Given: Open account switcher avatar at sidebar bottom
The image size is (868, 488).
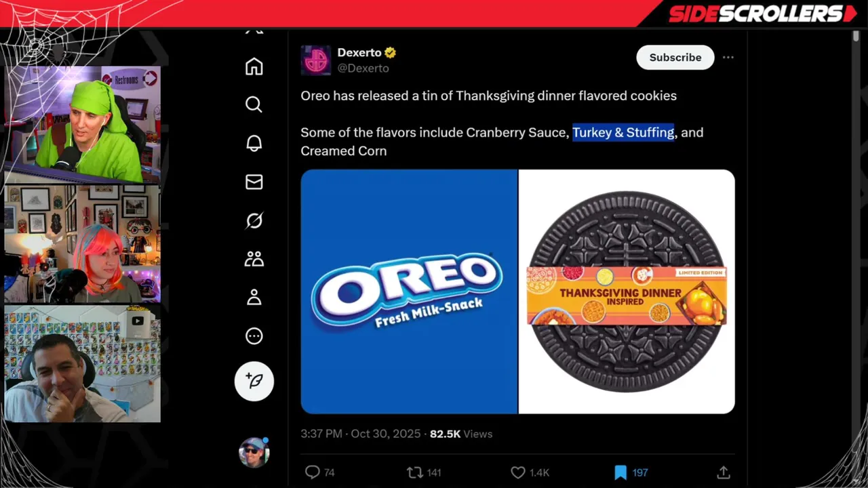Looking at the screenshot, I should click(x=254, y=452).
